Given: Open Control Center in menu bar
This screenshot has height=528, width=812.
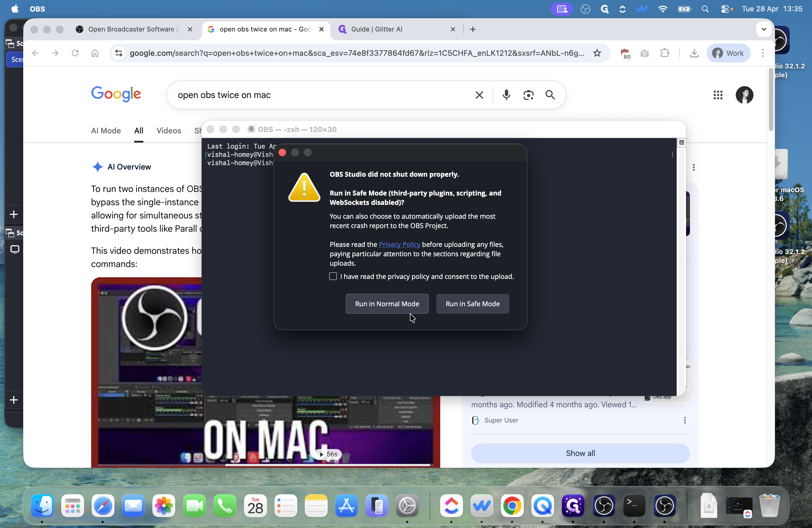Looking at the screenshot, I should tap(725, 9).
